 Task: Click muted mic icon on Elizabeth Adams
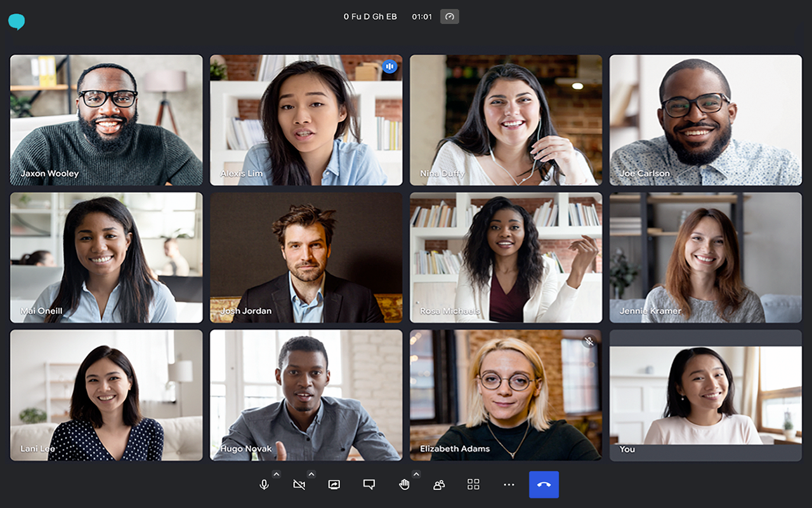point(589,341)
